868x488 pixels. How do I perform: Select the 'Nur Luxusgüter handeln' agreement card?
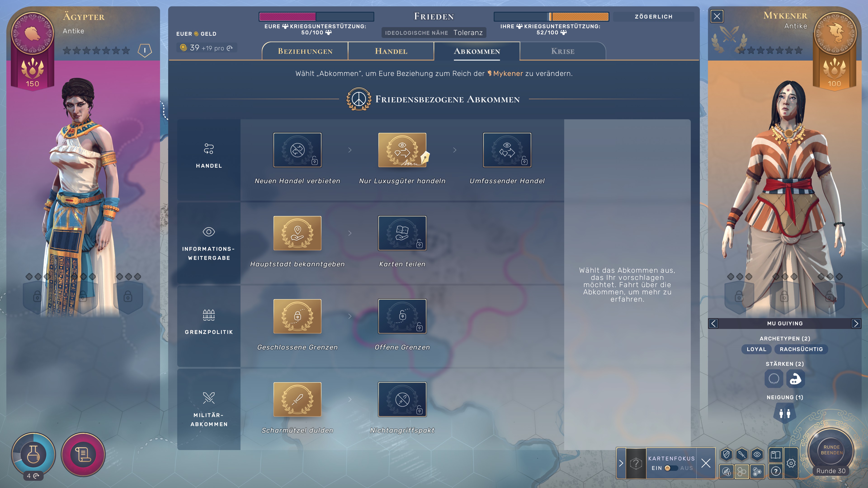click(x=402, y=150)
